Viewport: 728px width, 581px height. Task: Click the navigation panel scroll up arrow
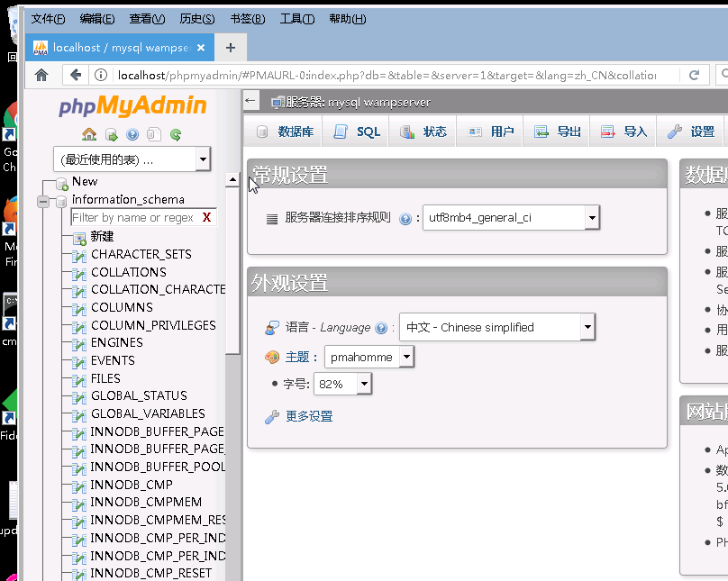click(232, 179)
